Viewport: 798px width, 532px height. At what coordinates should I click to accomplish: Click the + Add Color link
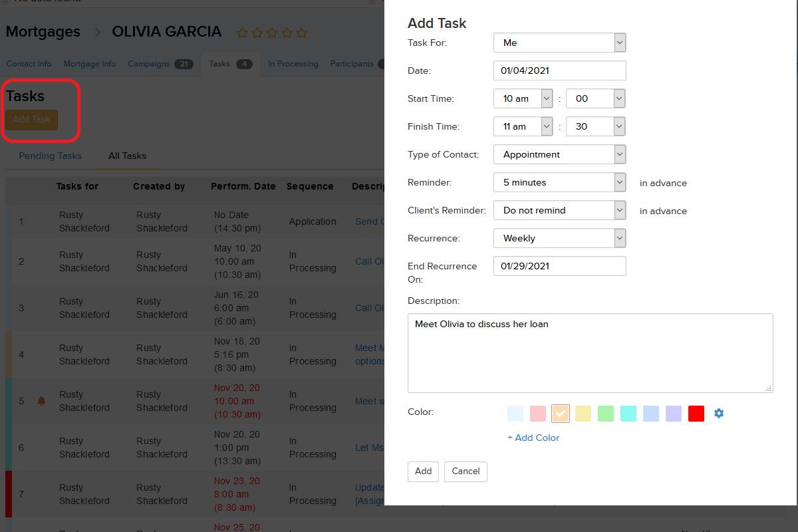pyautogui.click(x=533, y=438)
